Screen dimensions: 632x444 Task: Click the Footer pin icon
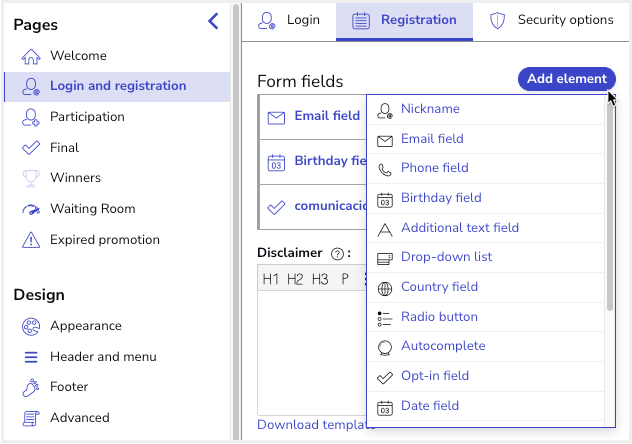click(31, 387)
